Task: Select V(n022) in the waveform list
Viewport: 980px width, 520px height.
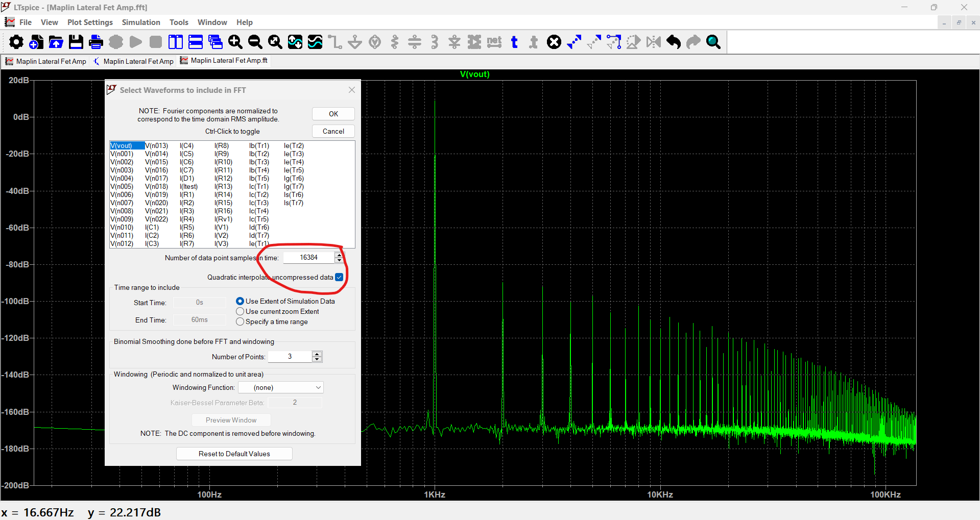Action: (156, 219)
